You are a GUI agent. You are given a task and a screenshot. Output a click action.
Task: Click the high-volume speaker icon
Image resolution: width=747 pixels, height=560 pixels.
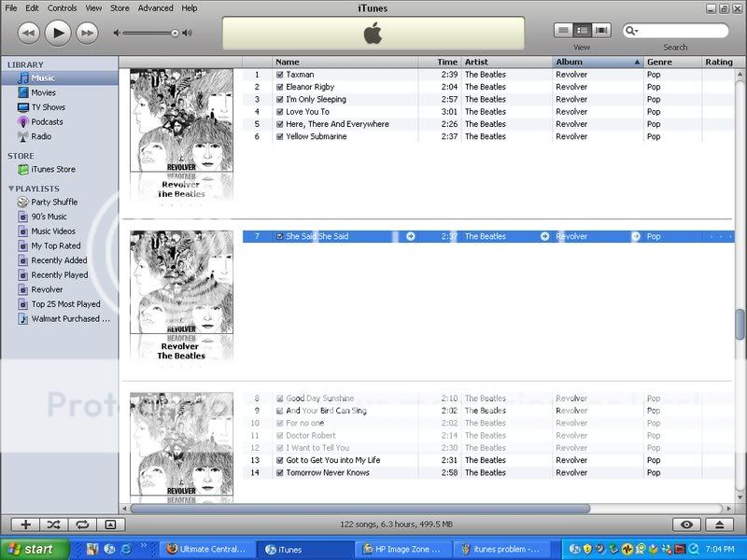pyautogui.click(x=188, y=33)
